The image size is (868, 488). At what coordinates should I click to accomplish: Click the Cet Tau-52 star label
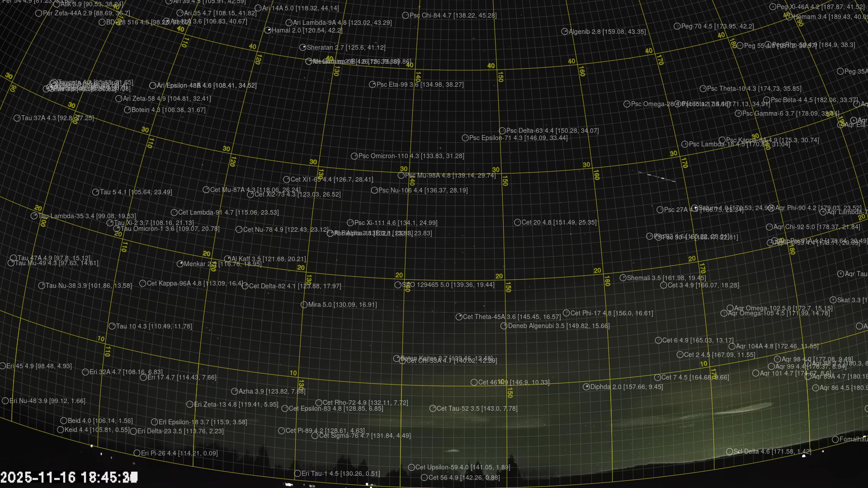(x=476, y=408)
